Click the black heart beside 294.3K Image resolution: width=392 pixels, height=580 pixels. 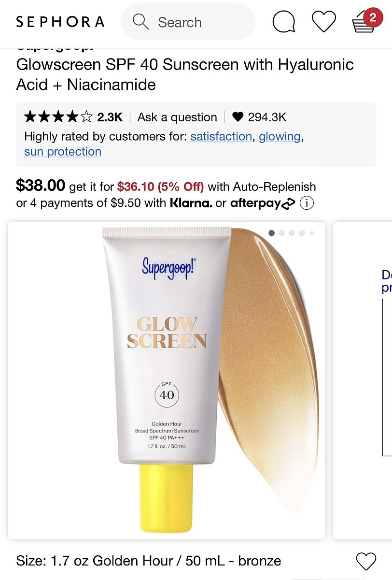coord(238,117)
